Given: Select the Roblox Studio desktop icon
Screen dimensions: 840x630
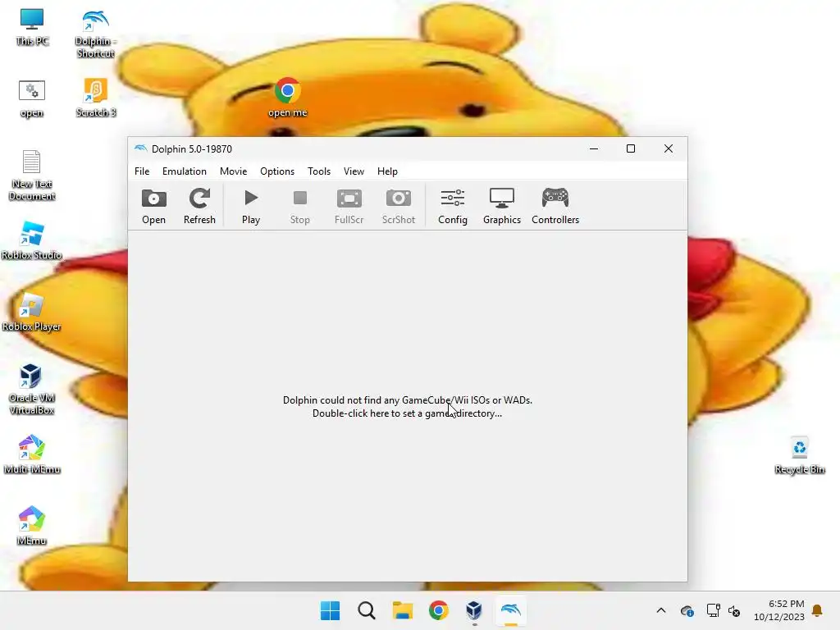Looking at the screenshot, I should click(32, 240).
